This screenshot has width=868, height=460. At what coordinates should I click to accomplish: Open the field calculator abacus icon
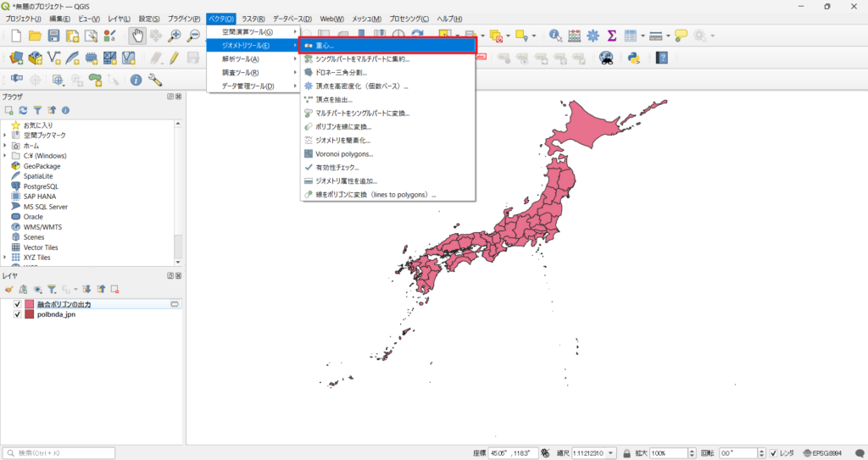click(x=574, y=36)
